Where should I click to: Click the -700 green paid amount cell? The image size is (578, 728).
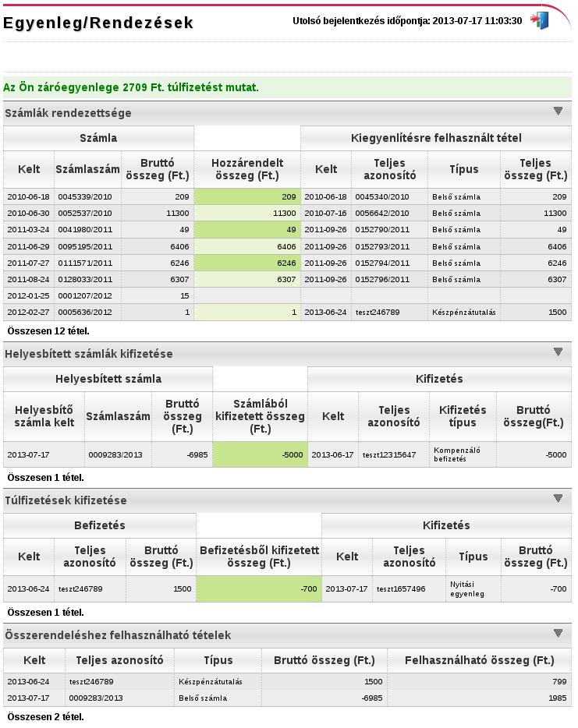click(259, 589)
